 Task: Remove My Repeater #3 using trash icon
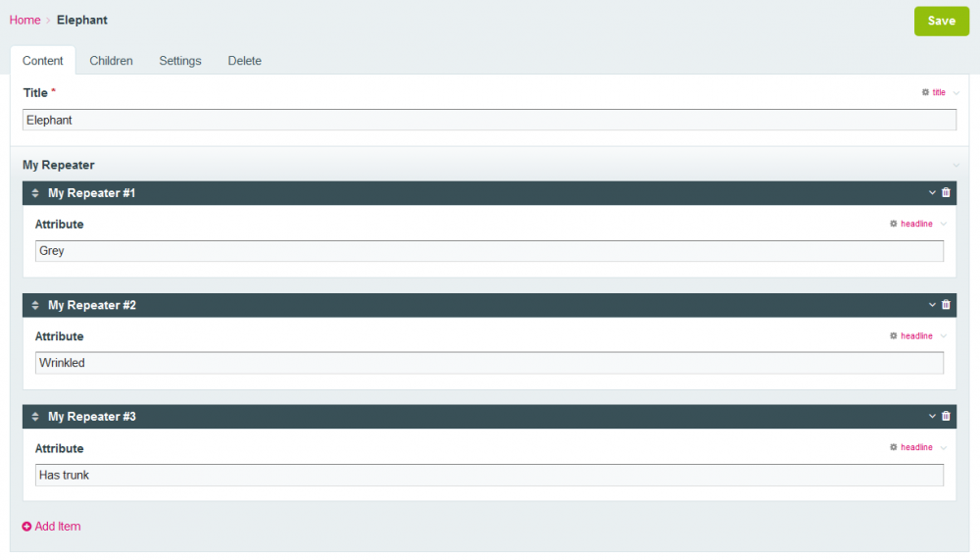[x=946, y=417]
